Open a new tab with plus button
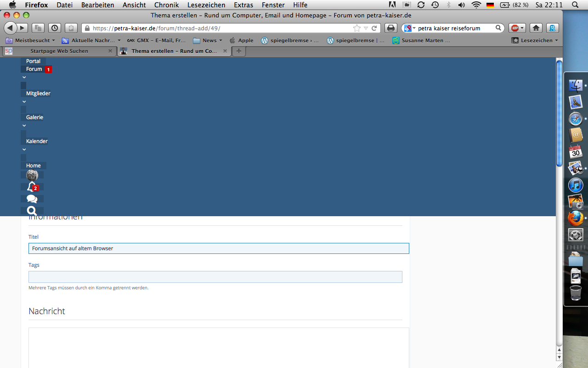This screenshot has height=368, width=588. click(x=238, y=51)
